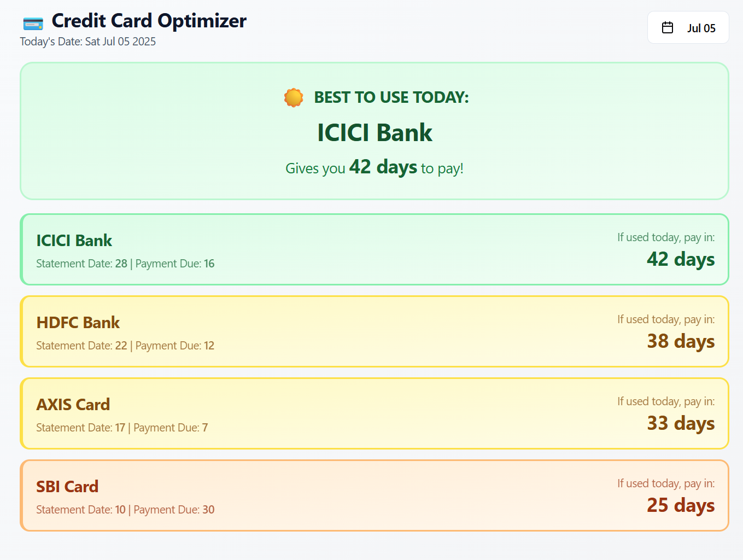Screen dimensions: 743x560
Task: Select the HDFC Bank card row
Action: pos(374,331)
